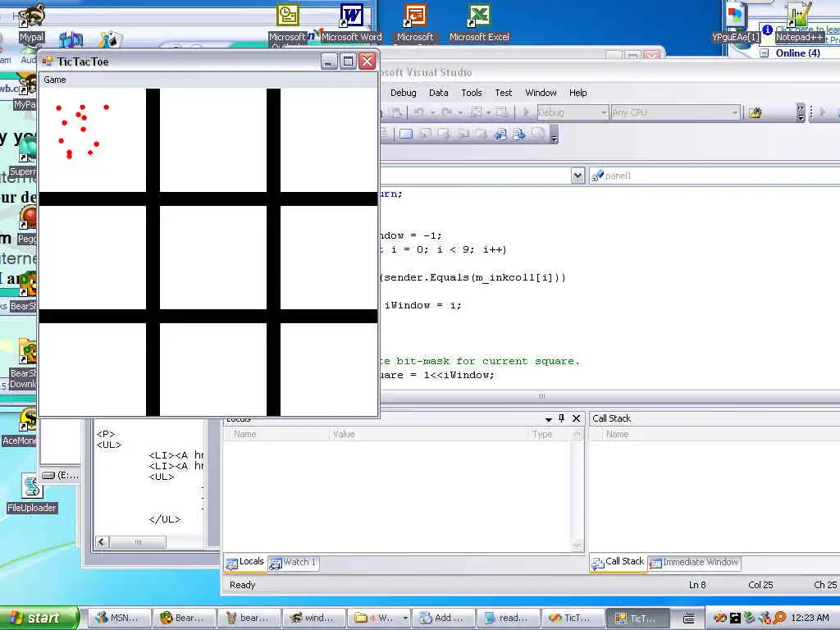The height and width of the screenshot is (630, 840).
Task: Switch to the Call Stack tab
Action: coord(619,562)
